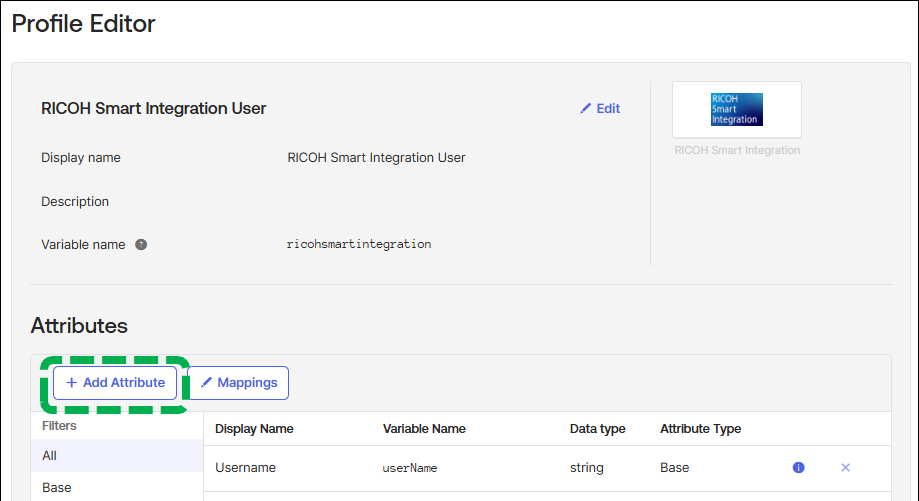Select the Username display name cell
The height and width of the screenshot is (501, 919).
245,467
